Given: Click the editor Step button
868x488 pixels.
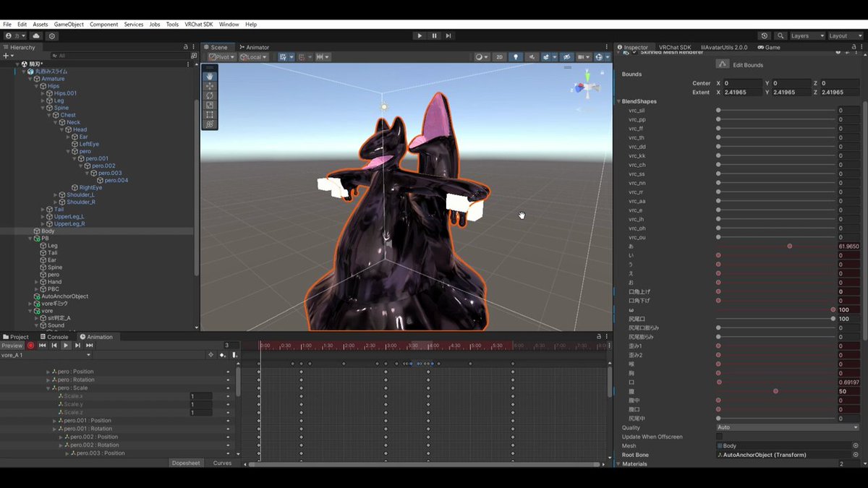Looking at the screenshot, I should coord(448,35).
